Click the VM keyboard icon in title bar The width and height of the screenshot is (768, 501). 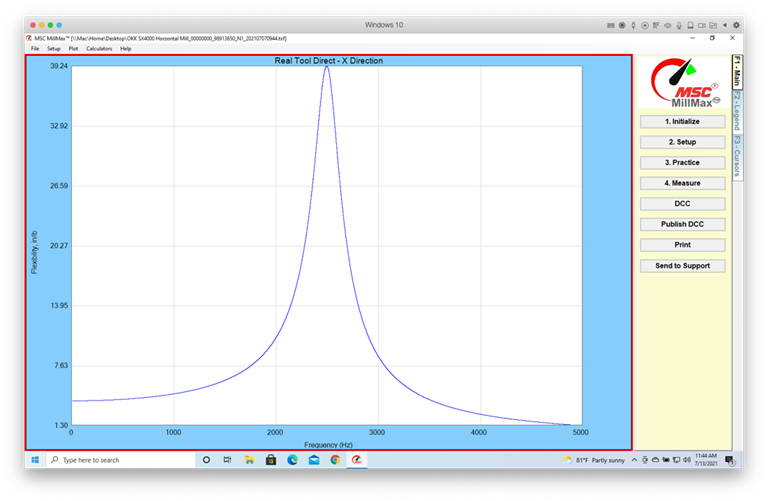(x=611, y=25)
